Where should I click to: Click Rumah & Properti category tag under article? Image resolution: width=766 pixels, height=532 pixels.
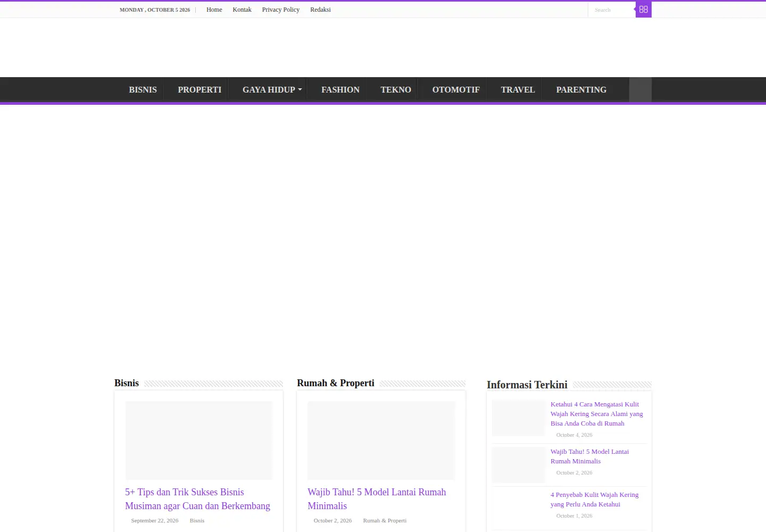coord(385,520)
